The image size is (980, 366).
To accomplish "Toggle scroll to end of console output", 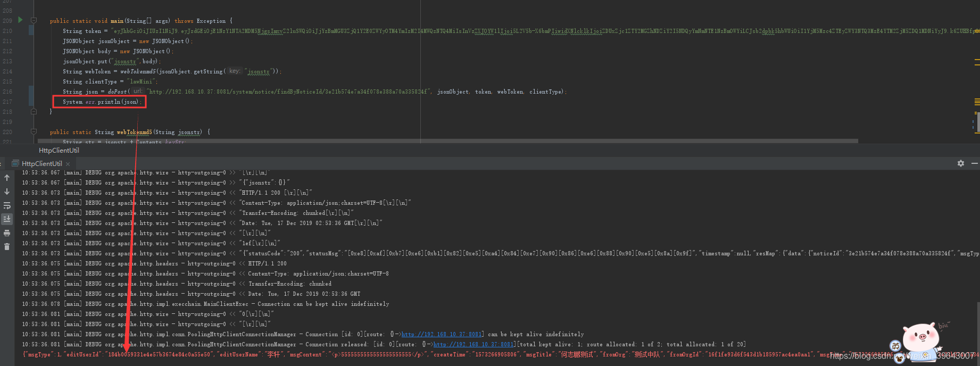I will 7,219.
